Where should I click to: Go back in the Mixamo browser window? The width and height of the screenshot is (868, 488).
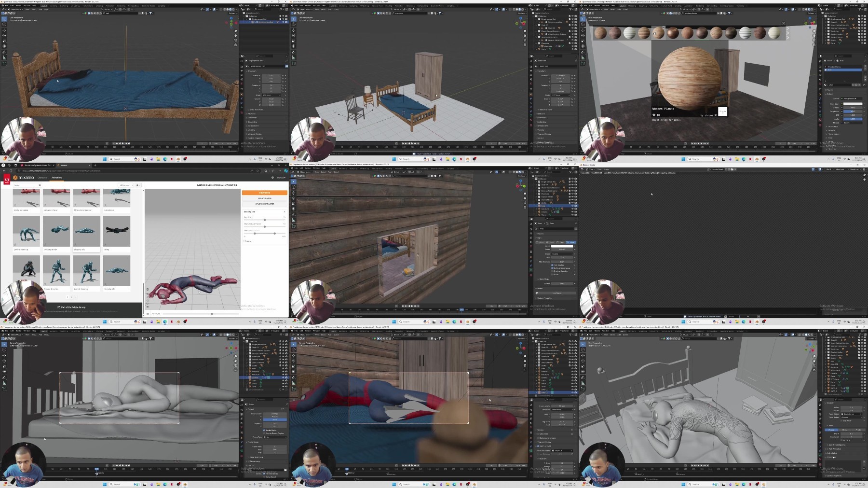pos(4,171)
